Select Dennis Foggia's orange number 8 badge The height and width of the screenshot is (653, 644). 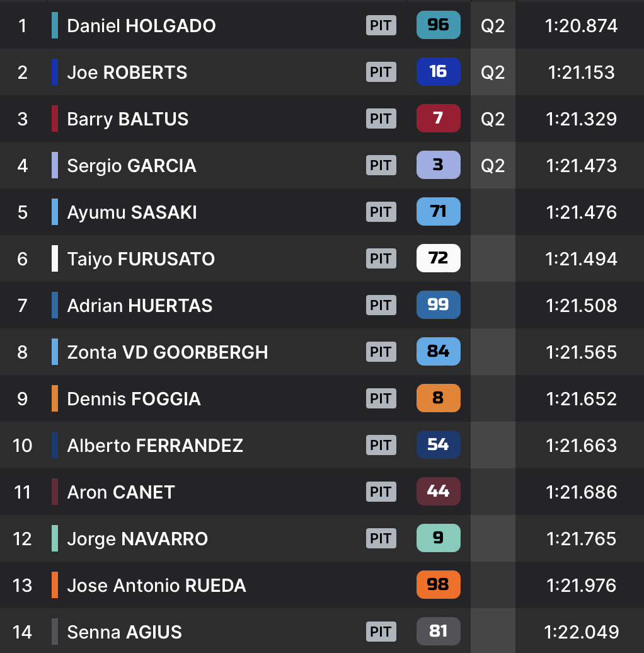click(438, 398)
